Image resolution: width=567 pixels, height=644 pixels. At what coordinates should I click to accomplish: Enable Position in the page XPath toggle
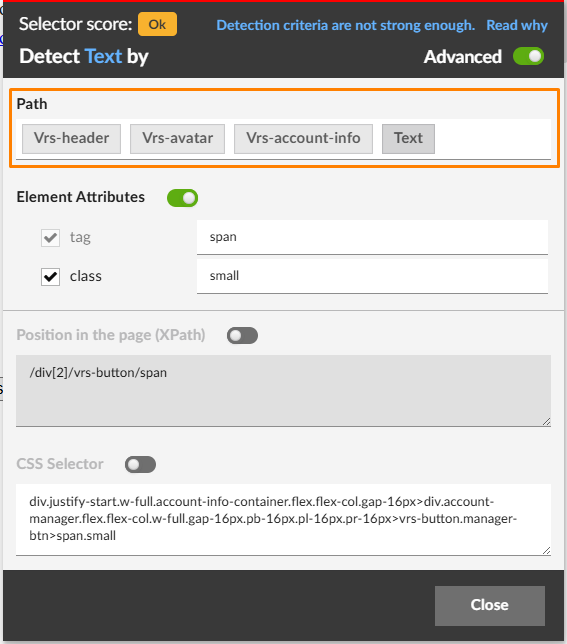click(x=242, y=336)
